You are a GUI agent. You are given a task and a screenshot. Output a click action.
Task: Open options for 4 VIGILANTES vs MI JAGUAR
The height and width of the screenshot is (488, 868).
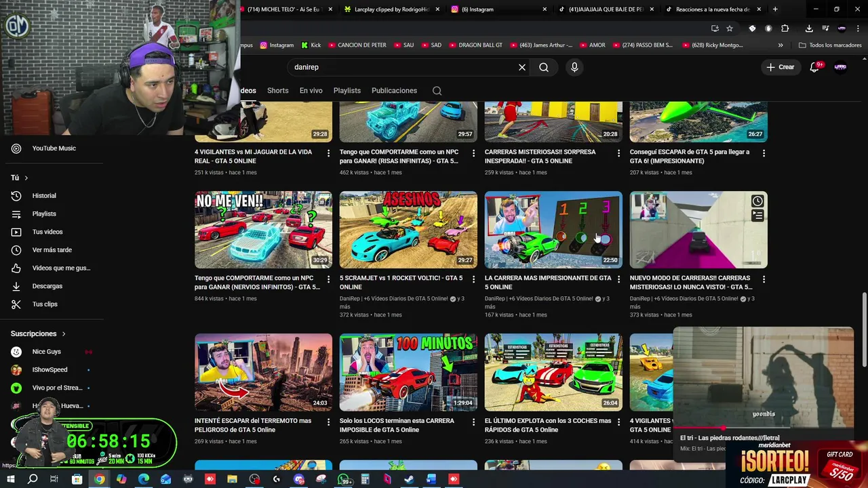[328, 153]
